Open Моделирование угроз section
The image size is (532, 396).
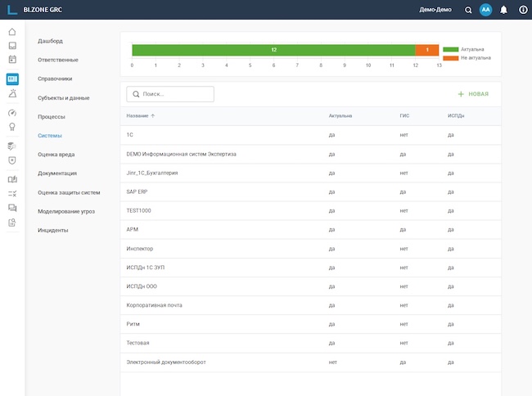coord(66,212)
